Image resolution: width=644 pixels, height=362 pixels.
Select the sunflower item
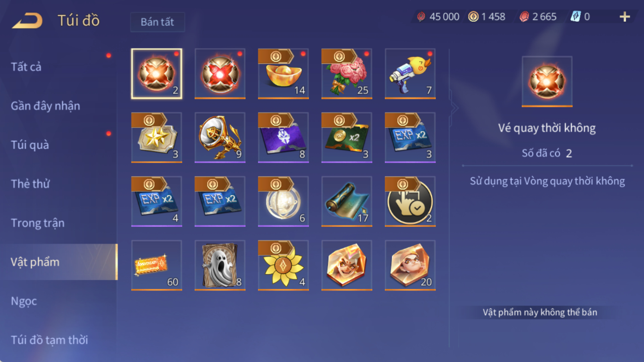pyautogui.click(x=283, y=265)
